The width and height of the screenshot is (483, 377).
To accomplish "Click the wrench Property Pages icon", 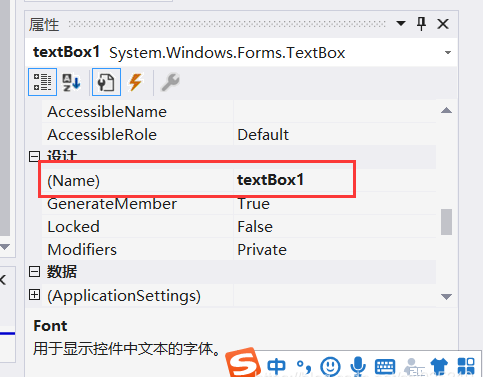I will point(170,82).
